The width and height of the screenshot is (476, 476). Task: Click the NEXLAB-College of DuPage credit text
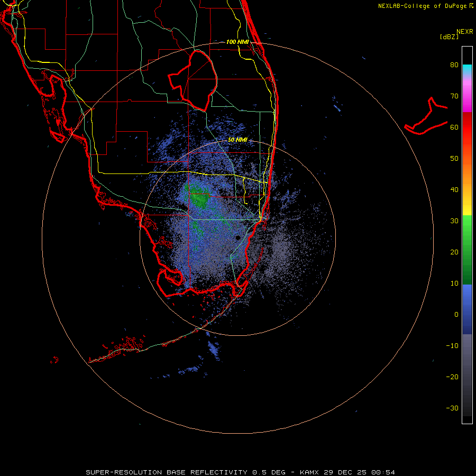425,6
